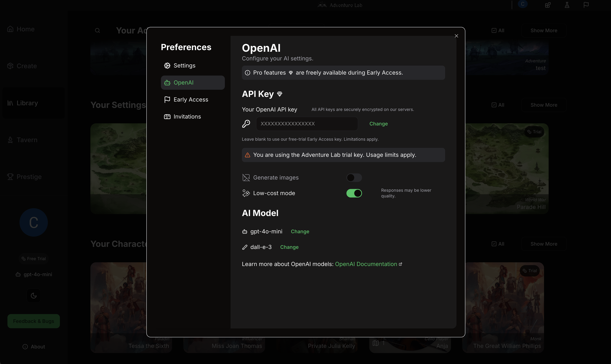Change the dall-e-3 image model
The height and width of the screenshot is (364, 611).
coord(289,247)
